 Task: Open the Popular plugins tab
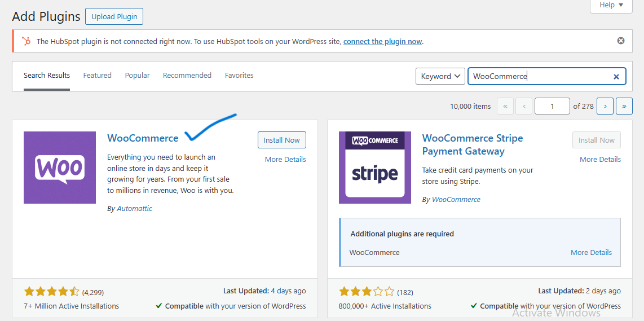pos(137,76)
